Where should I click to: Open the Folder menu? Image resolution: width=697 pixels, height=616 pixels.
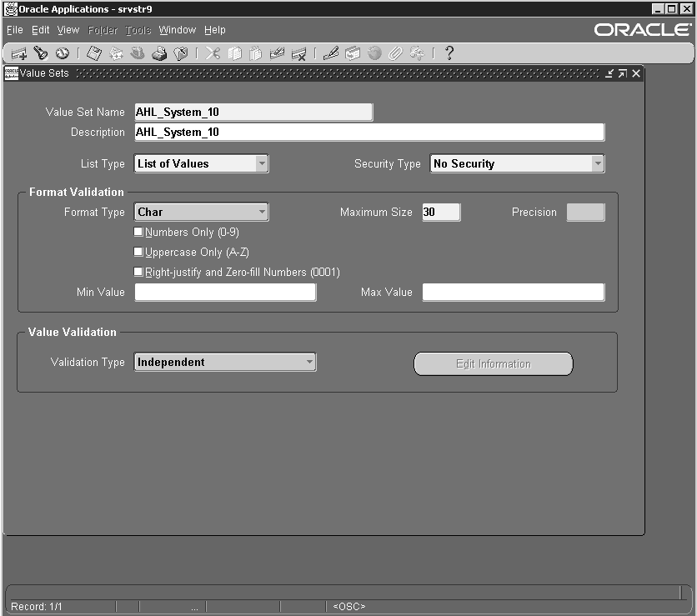tap(103, 30)
